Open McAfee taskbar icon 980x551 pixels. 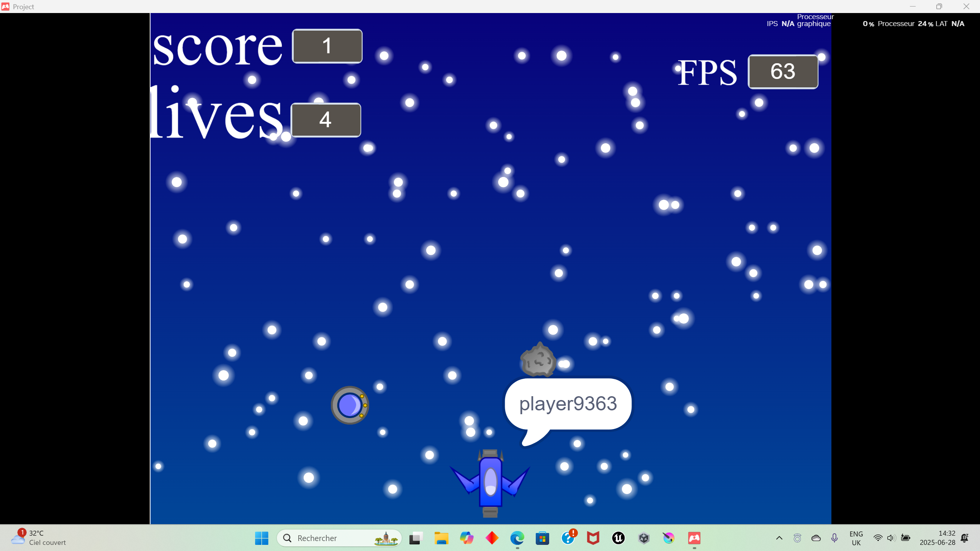[x=593, y=538]
